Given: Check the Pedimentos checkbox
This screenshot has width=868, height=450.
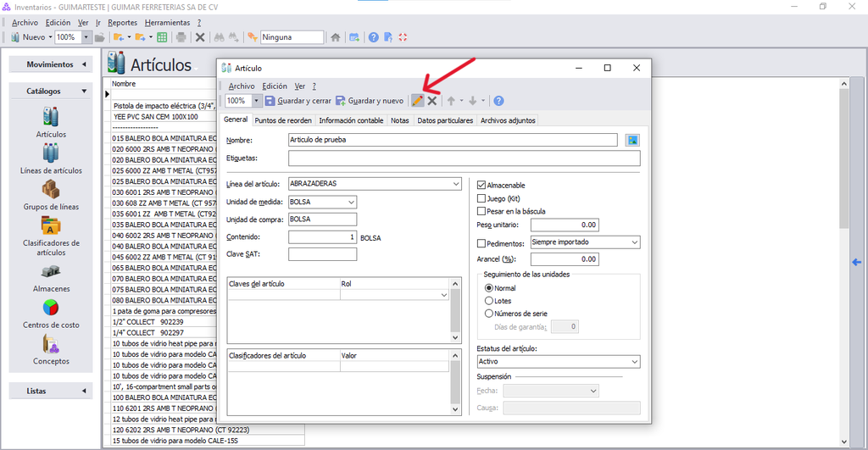Looking at the screenshot, I should [x=481, y=243].
